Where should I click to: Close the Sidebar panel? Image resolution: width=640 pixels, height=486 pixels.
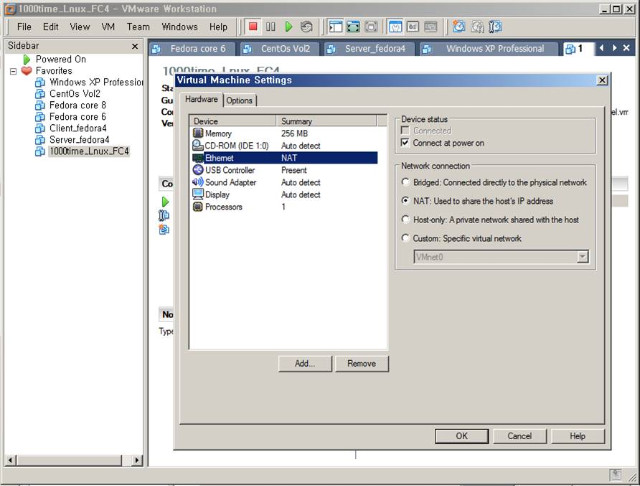click(x=135, y=47)
